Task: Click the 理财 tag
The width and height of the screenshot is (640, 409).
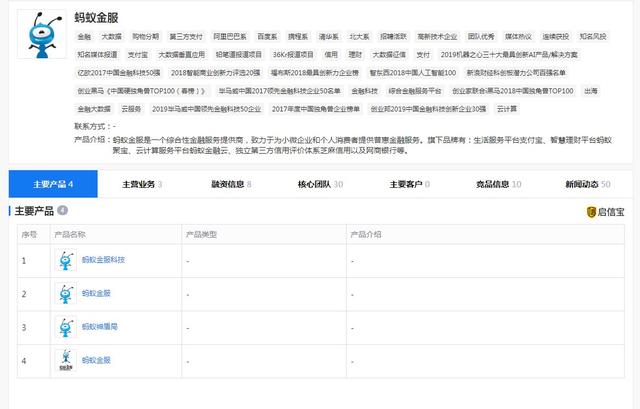Action: 355,55
